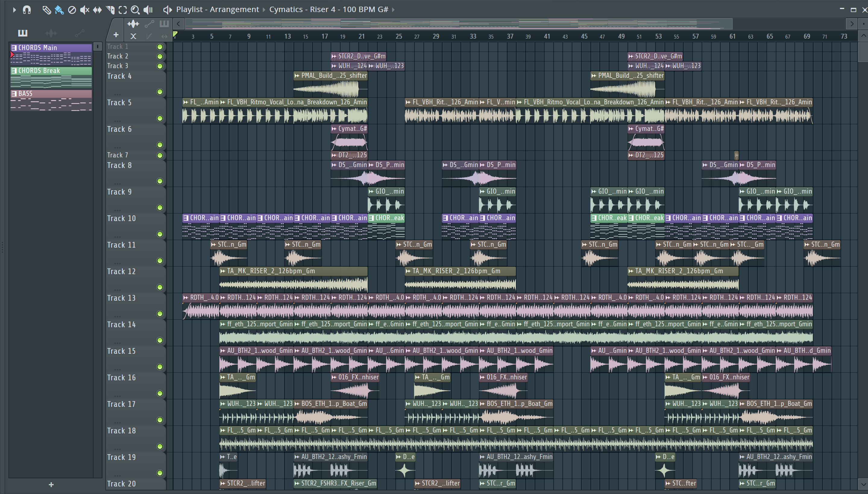Mute Track 4 with green LED

coord(160,92)
